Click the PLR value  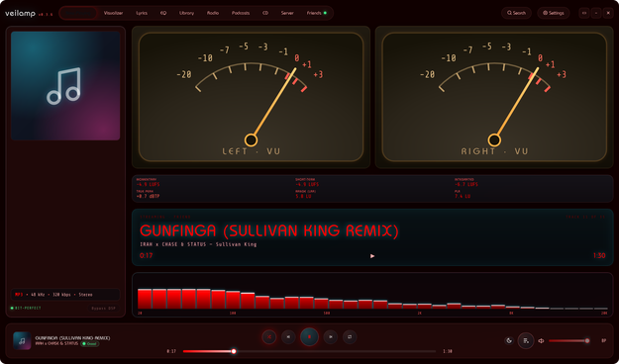pyautogui.click(x=463, y=196)
